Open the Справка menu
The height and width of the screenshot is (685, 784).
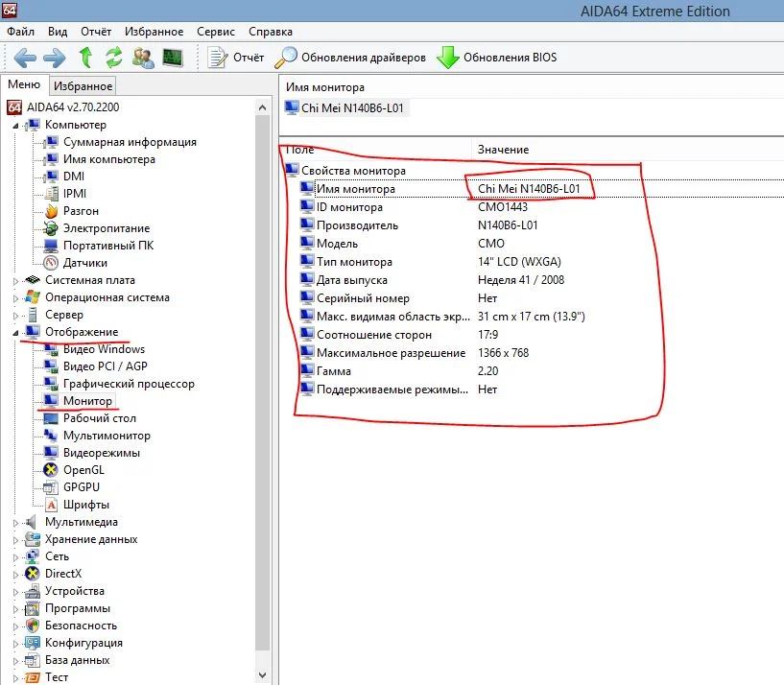pos(271,32)
